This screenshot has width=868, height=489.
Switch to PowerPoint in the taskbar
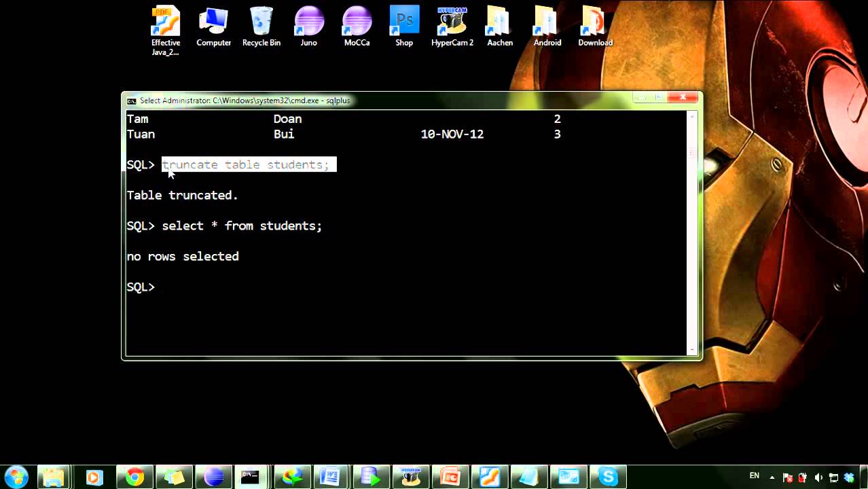(x=449, y=477)
